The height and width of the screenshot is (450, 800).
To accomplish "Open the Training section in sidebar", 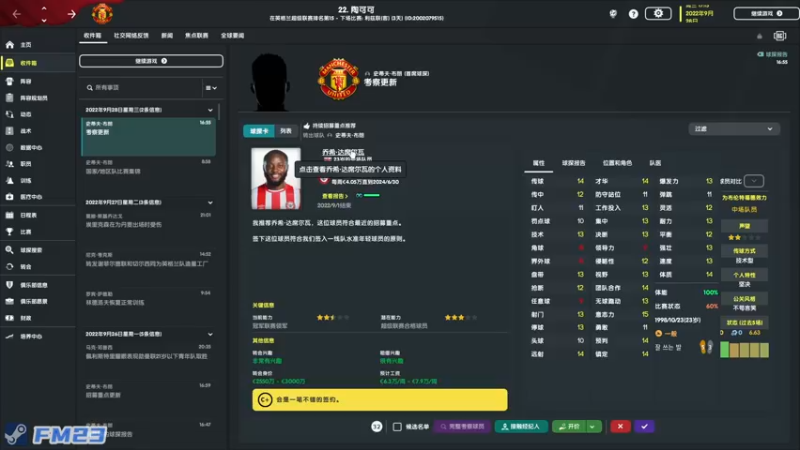I will (x=26, y=181).
